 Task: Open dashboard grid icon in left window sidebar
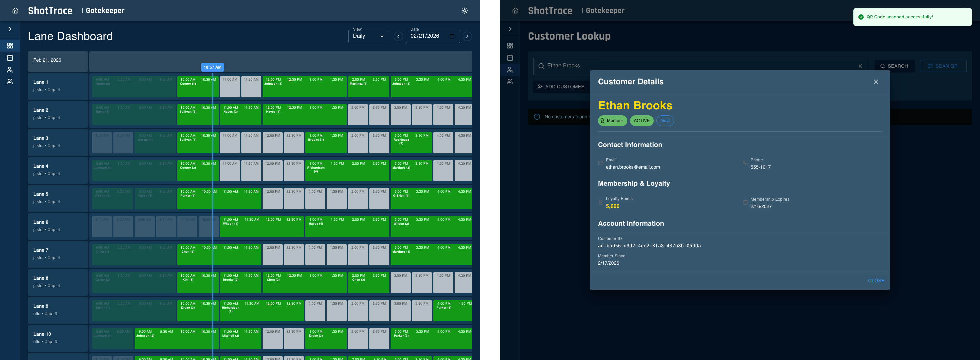click(10, 46)
